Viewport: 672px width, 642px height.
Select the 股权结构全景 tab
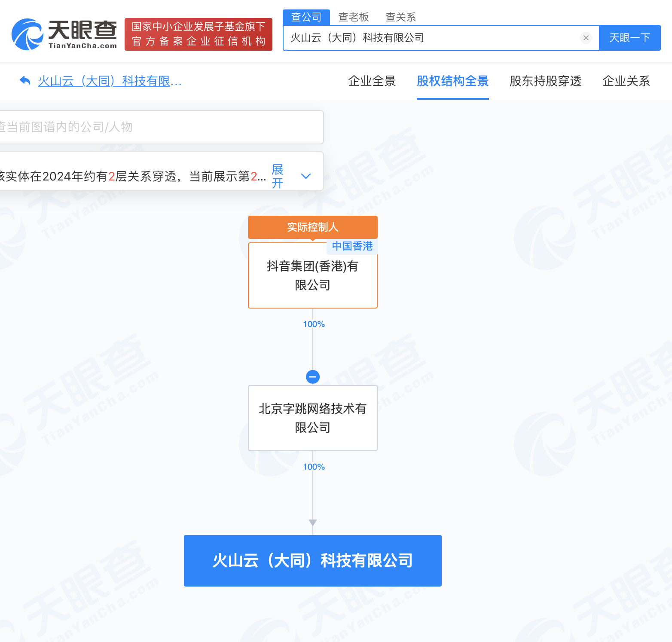pyautogui.click(x=453, y=81)
